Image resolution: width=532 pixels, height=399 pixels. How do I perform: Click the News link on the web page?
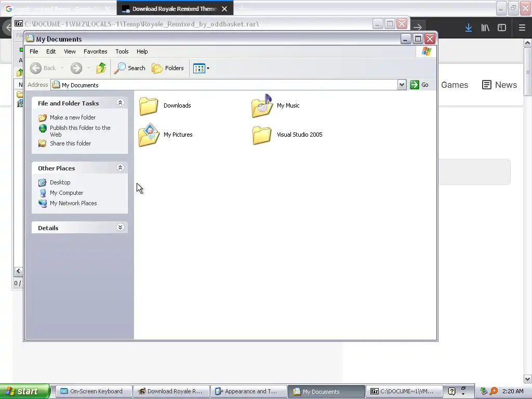pos(499,85)
